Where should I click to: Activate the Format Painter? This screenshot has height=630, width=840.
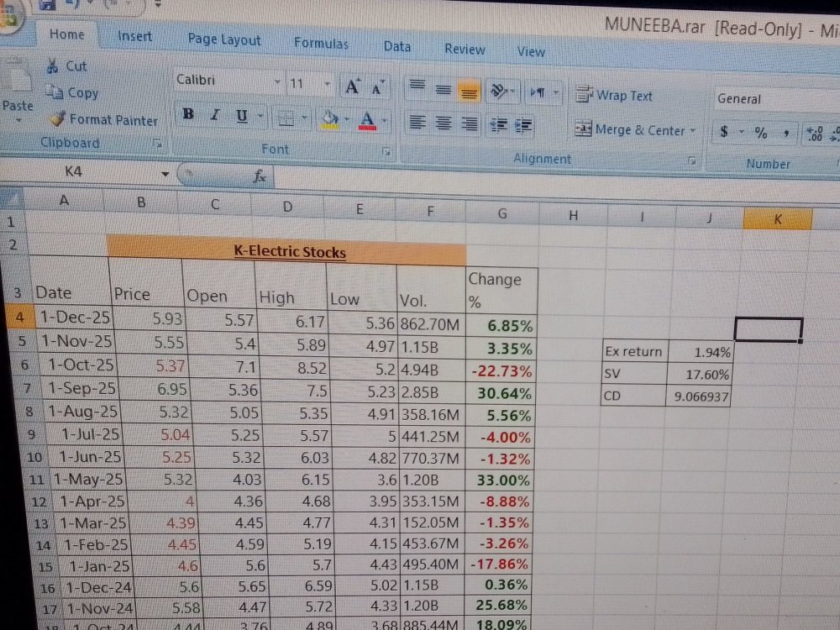104,119
